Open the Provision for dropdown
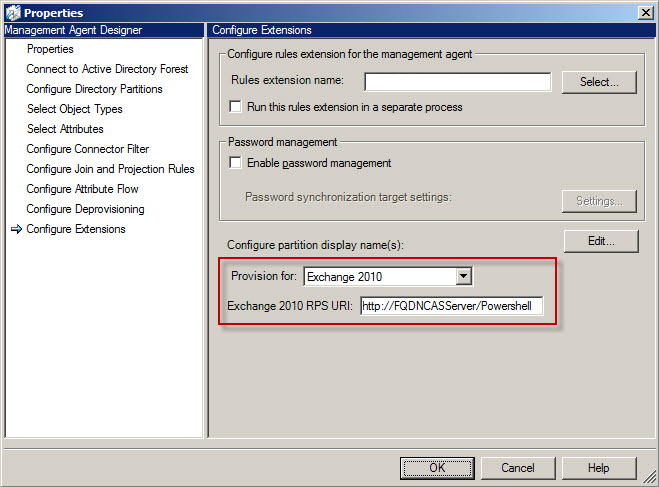 pos(463,277)
